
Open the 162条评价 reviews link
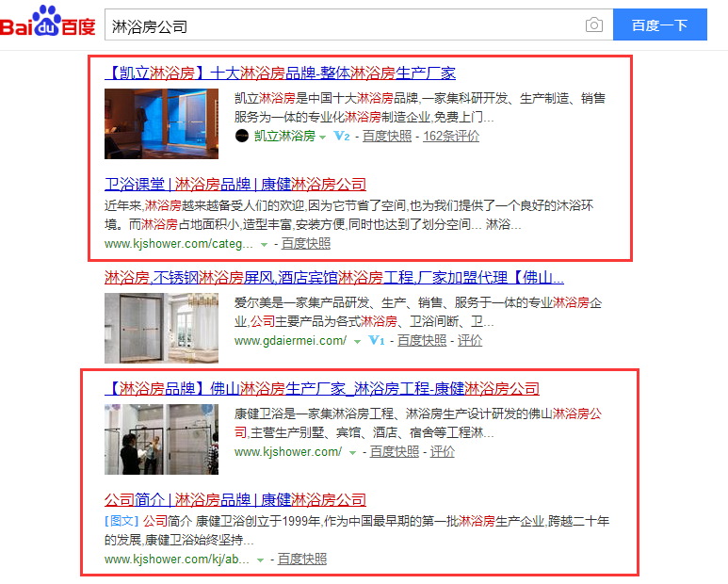pos(451,136)
